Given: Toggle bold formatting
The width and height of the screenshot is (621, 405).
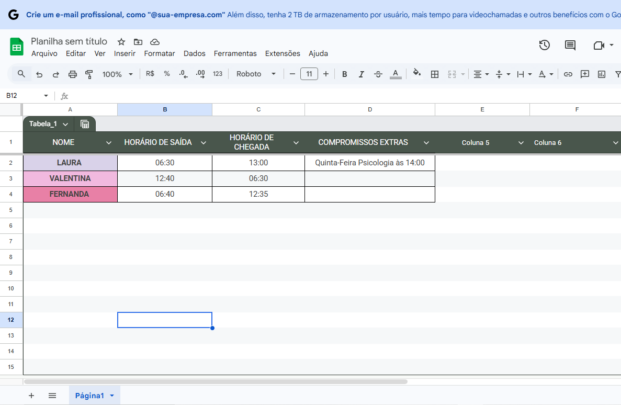Looking at the screenshot, I should click(344, 74).
